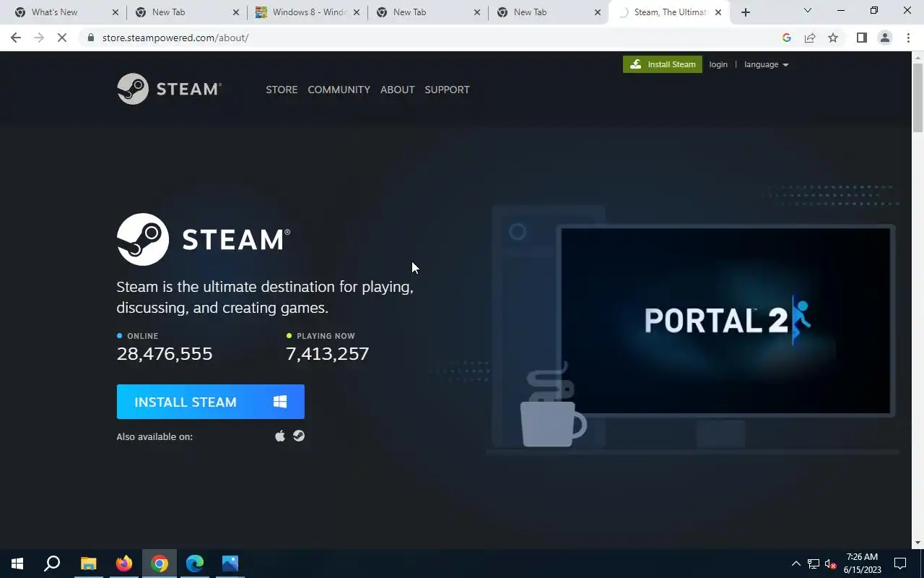Click the green Install Steam button
924x578 pixels.
(x=663, y=64)
